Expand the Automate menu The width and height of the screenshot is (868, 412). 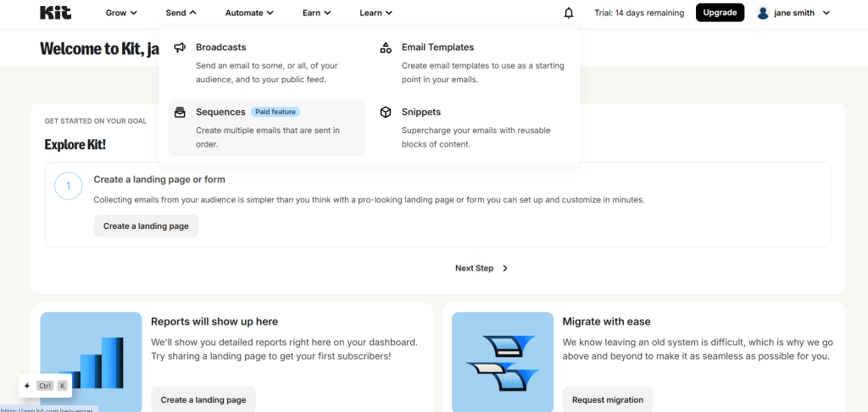point(249,13)
